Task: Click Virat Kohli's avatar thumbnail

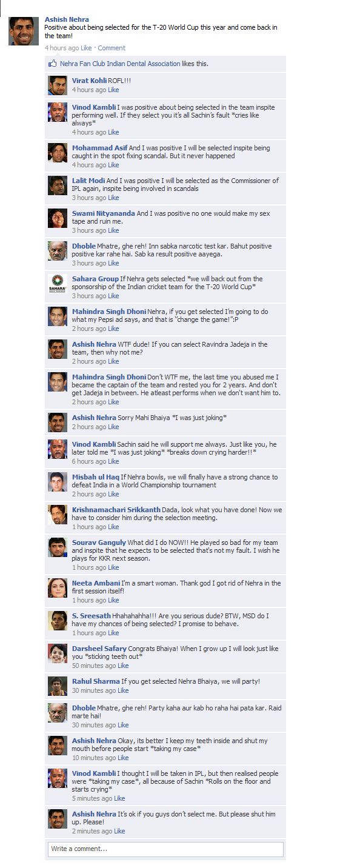Action: (58, 85)
